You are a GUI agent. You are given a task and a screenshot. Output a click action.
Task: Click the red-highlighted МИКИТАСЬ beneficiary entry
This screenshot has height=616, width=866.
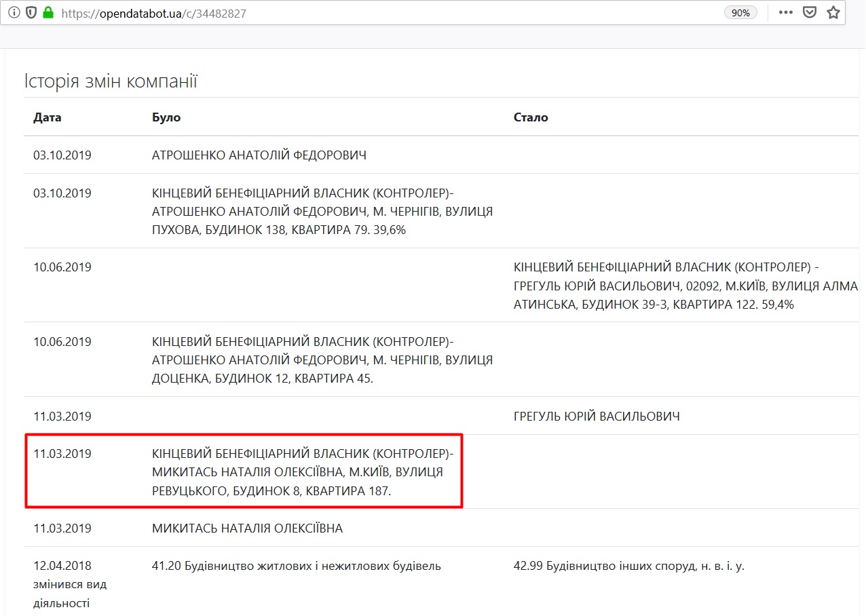302,472
